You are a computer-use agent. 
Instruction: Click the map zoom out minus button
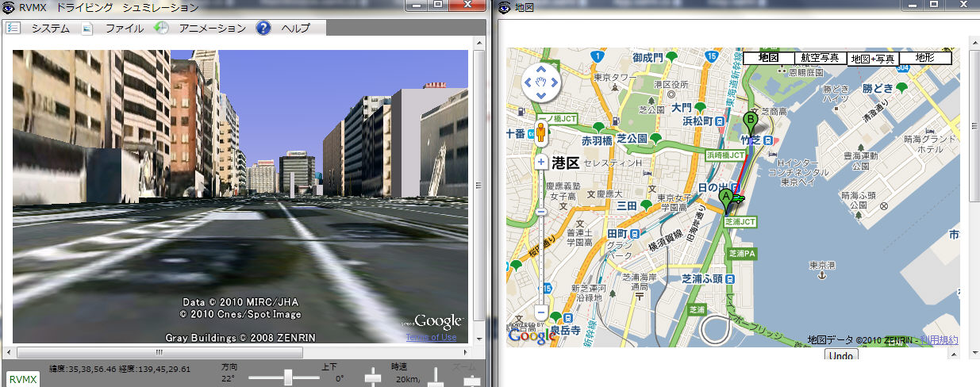point(541,312)
